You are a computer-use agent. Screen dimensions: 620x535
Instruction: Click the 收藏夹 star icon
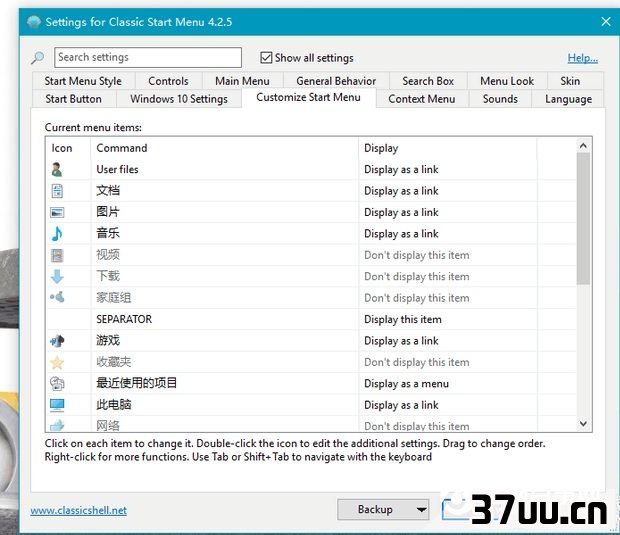point(57,362)
